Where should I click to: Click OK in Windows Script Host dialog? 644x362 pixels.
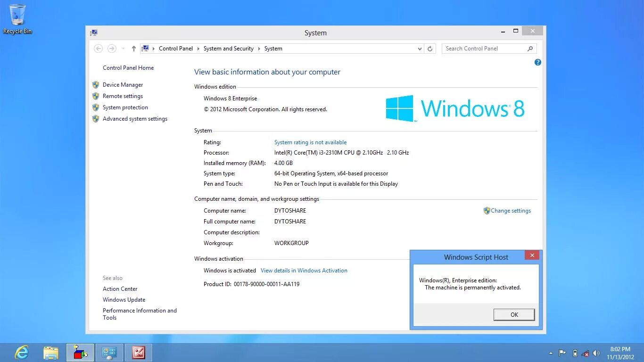click(x=514, y=315)
